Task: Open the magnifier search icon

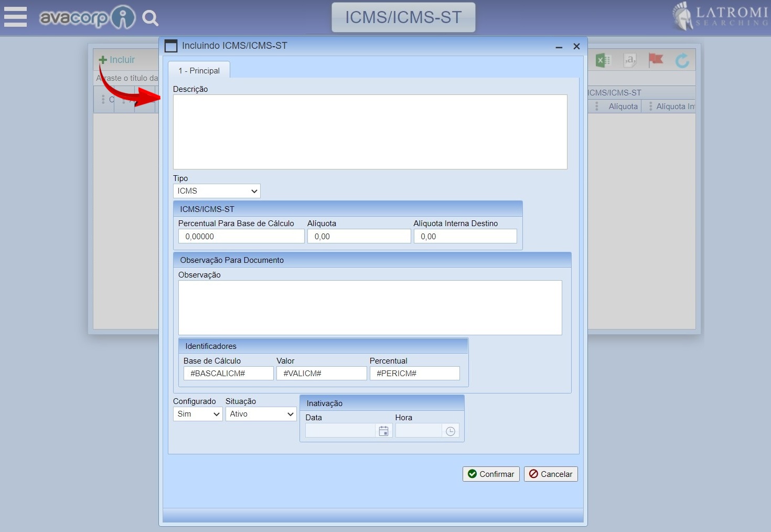Action: tap(151, 18)
